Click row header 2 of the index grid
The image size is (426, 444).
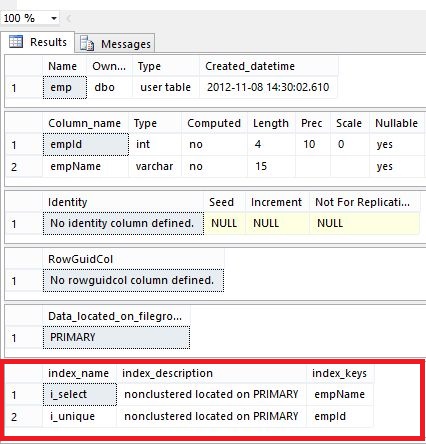(x=24, y=416)
